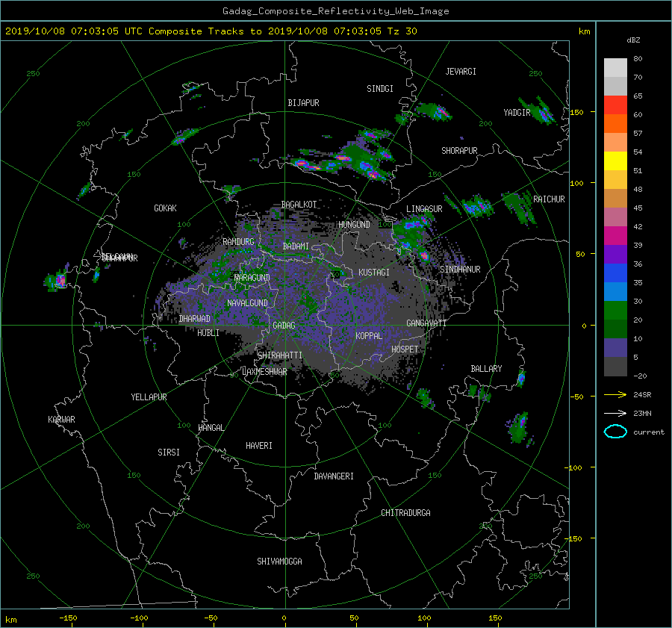Image resolution: width=672 pixels, height=628 pixels.
Task: Click the BIJAPUR city label
Action: 303,103
